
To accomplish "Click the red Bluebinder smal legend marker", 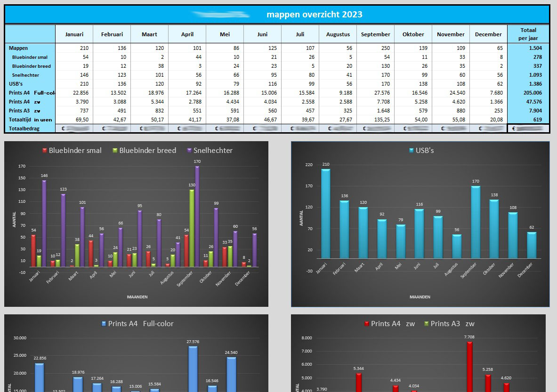I will (x=44, y=151).
